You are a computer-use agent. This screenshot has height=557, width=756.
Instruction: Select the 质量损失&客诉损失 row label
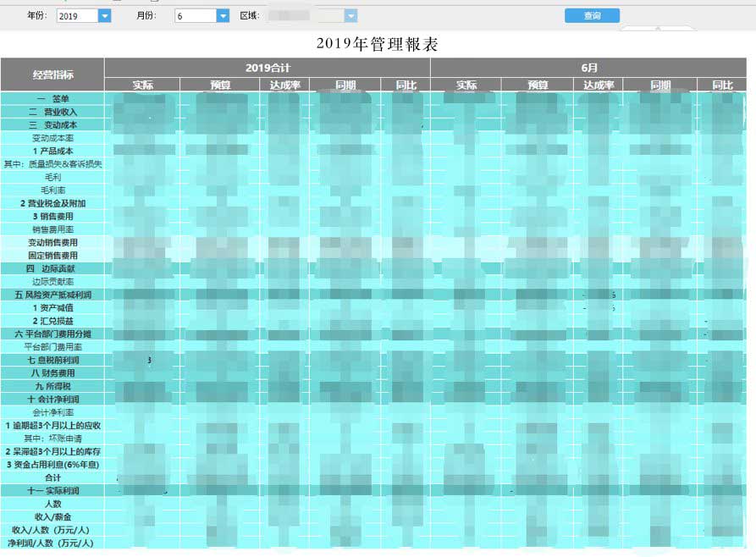click(52, 164)
